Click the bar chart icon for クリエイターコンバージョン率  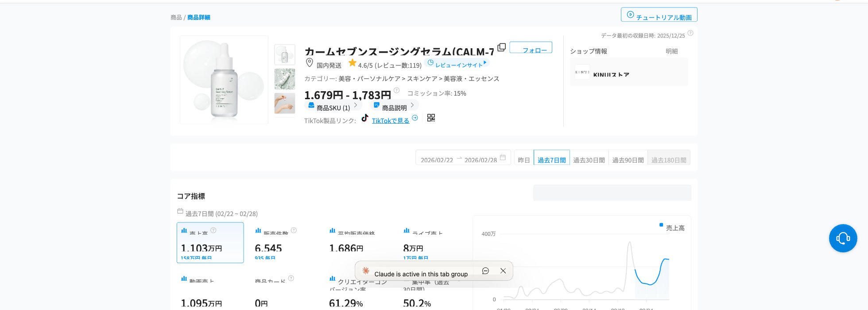333,279
